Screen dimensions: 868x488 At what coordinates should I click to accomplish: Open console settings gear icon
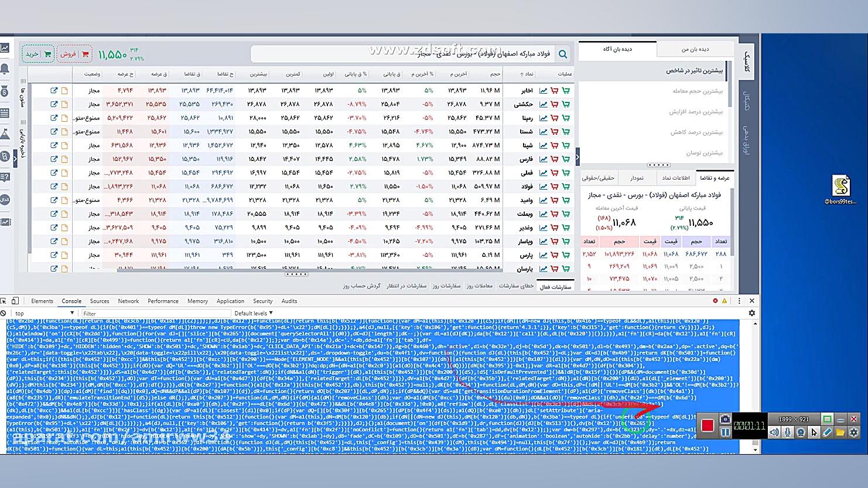click(752, 313)
